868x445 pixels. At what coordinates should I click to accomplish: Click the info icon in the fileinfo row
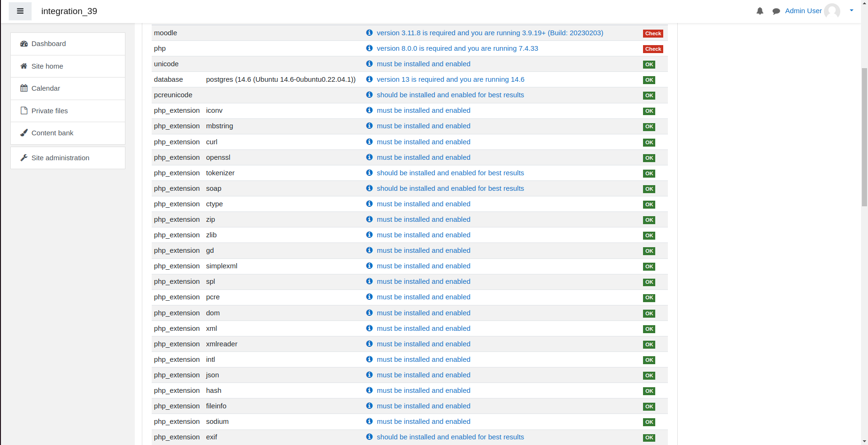[369, 406]
